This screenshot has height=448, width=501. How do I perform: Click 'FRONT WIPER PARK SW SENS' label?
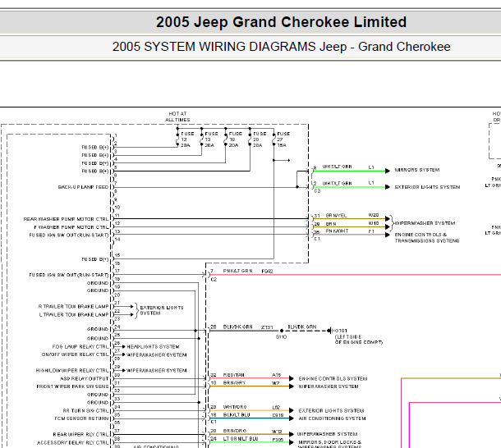(x=73, y=386)
